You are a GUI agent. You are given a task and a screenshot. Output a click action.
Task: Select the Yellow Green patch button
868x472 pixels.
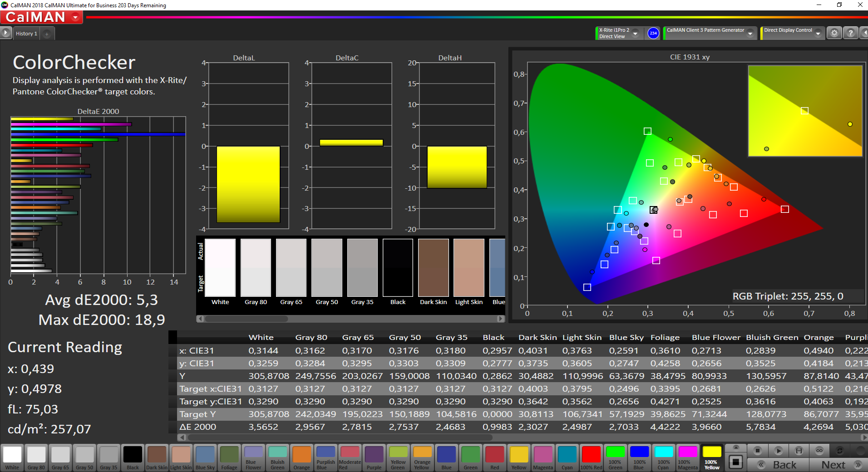pyautogui.click(x=398, y=458)
